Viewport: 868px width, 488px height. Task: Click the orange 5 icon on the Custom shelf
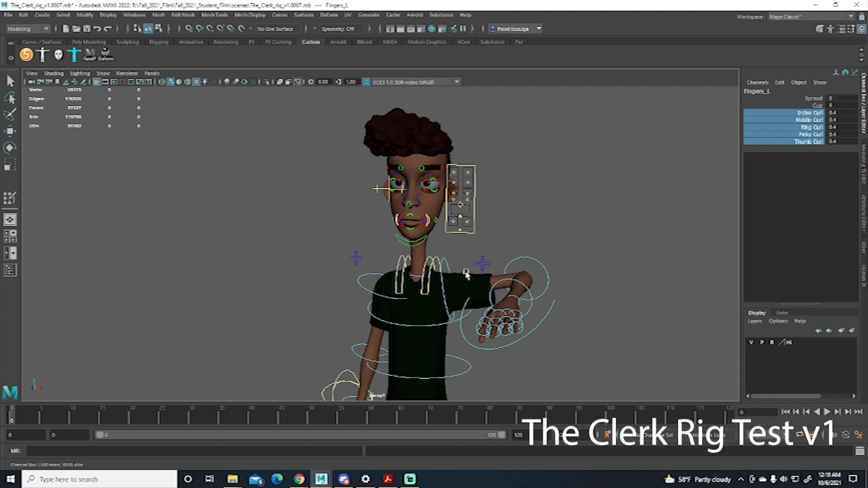click(26, 54)
